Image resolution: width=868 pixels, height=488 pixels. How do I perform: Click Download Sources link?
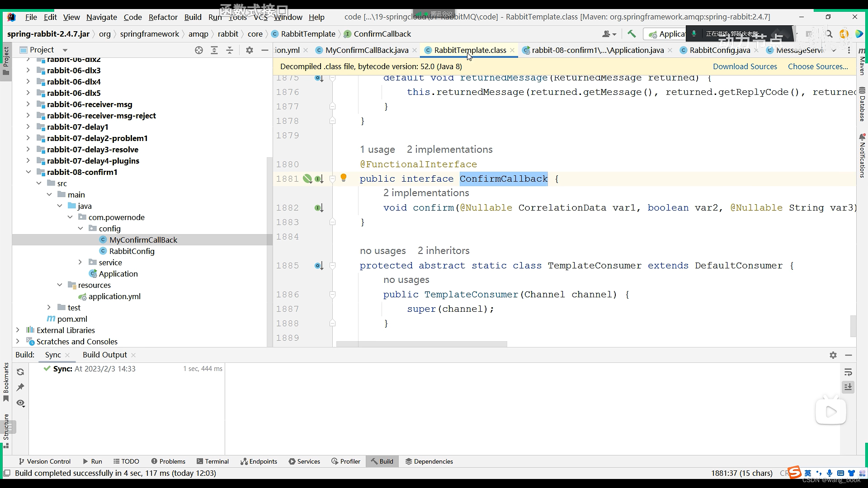(745, 66)
